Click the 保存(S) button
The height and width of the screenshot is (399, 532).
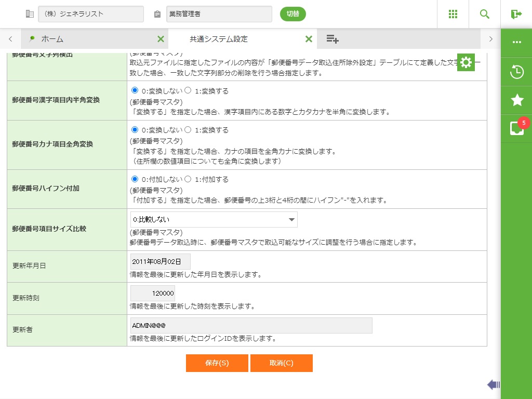tap(217, 363)
